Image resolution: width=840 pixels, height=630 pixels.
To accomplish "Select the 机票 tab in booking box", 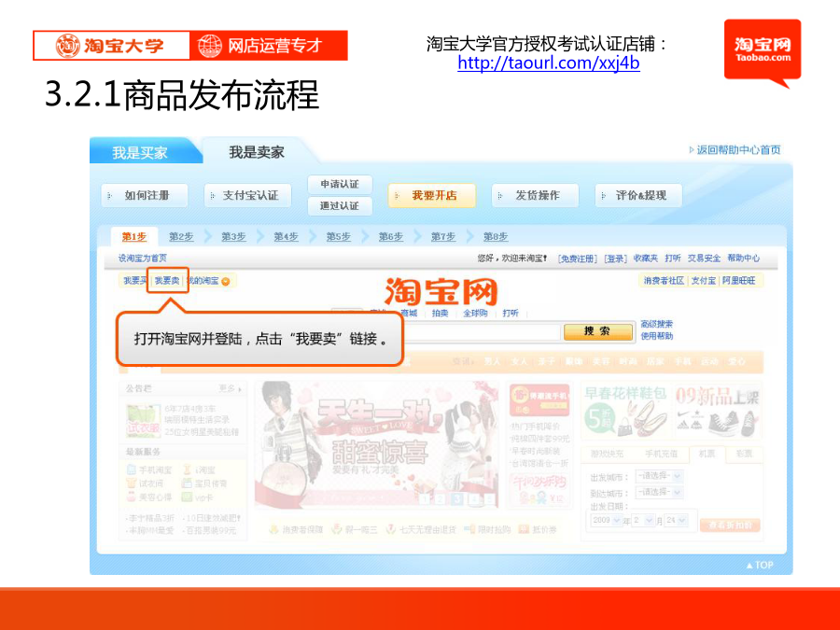I will tap(707, 455).
